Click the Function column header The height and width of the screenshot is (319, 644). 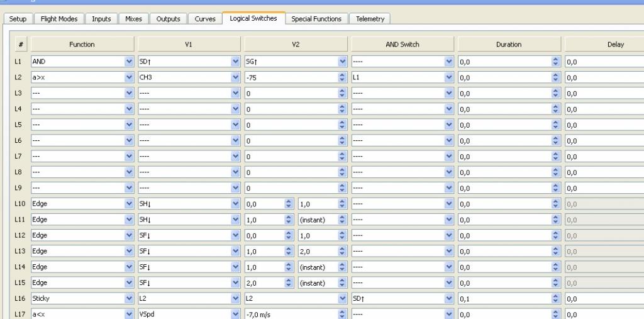point(82,45)
